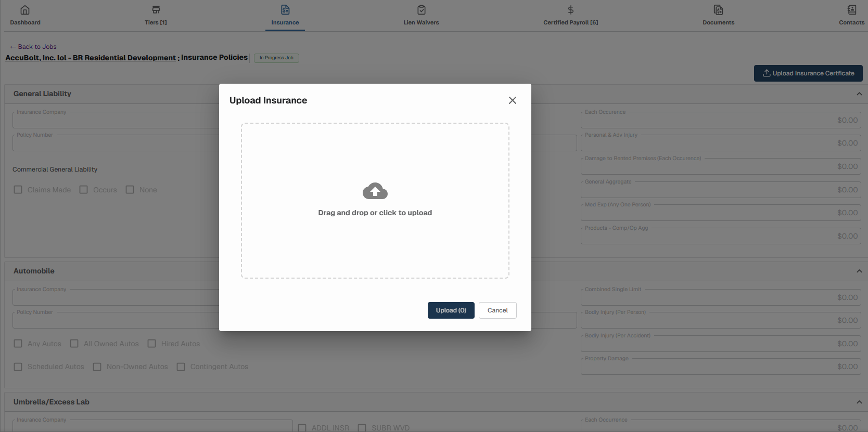
Task: Open the Dashboard home icon
Action: point(25,10)
